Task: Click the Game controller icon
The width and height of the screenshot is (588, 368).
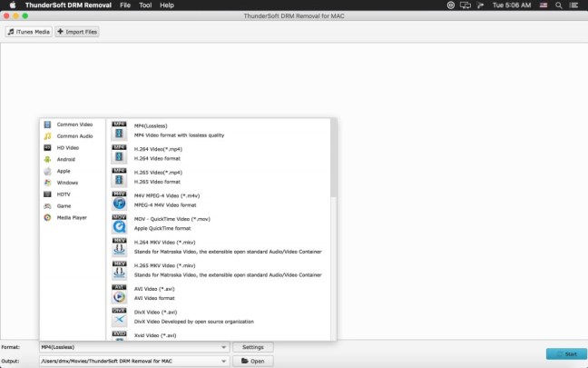Action: [47, 205]
